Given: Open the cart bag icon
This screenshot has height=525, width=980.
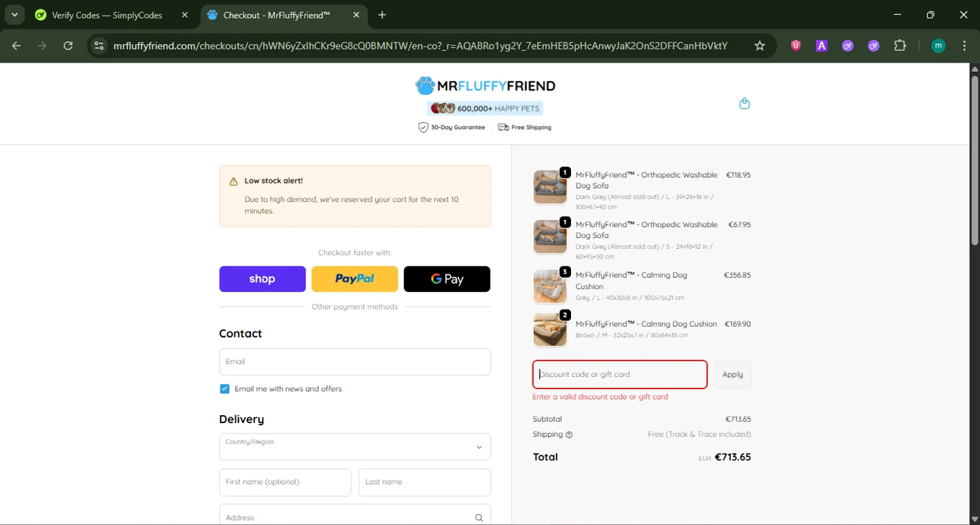Looking at the screenshot, I should (x=744, y=103).
